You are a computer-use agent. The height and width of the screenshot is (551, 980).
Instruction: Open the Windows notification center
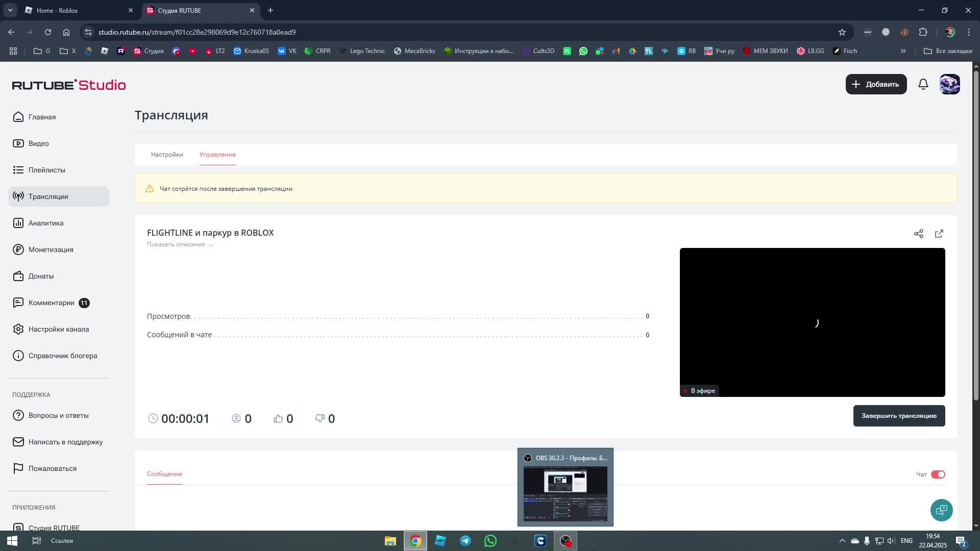point(961,541)
